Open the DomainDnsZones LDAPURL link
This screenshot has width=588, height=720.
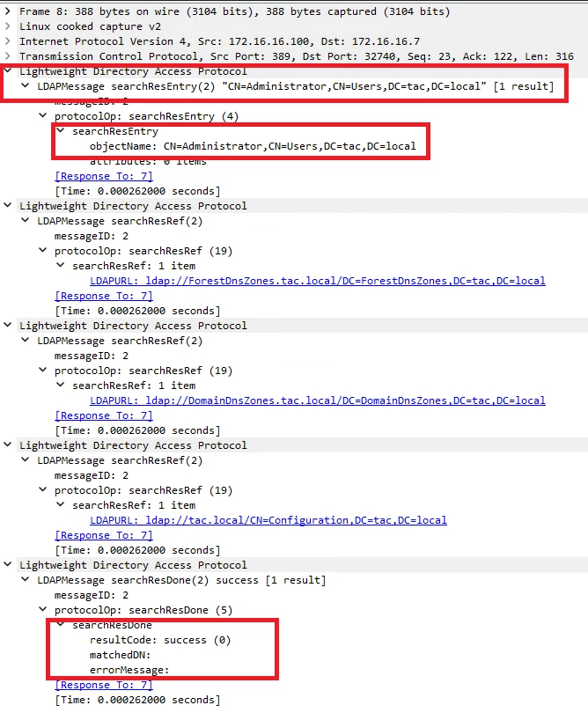(318, 400)
